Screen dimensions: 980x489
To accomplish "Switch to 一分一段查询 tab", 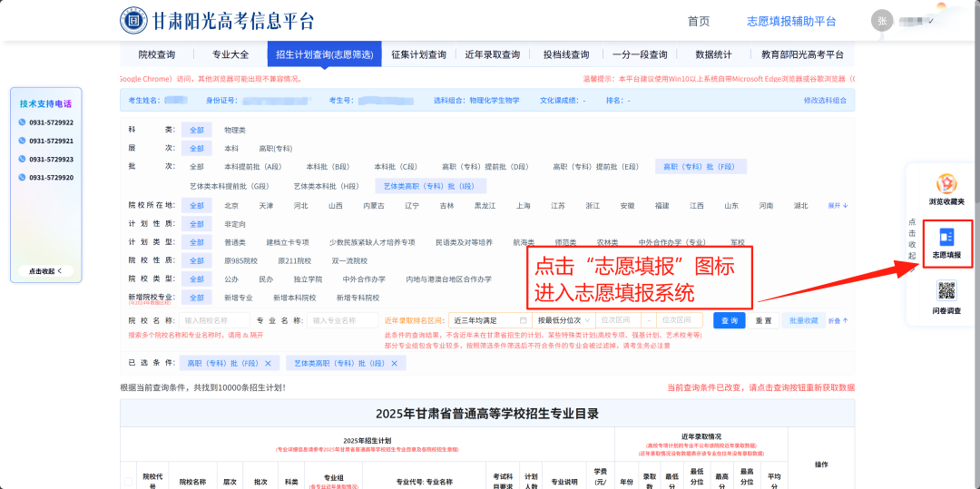I will (x=640, y=54).
